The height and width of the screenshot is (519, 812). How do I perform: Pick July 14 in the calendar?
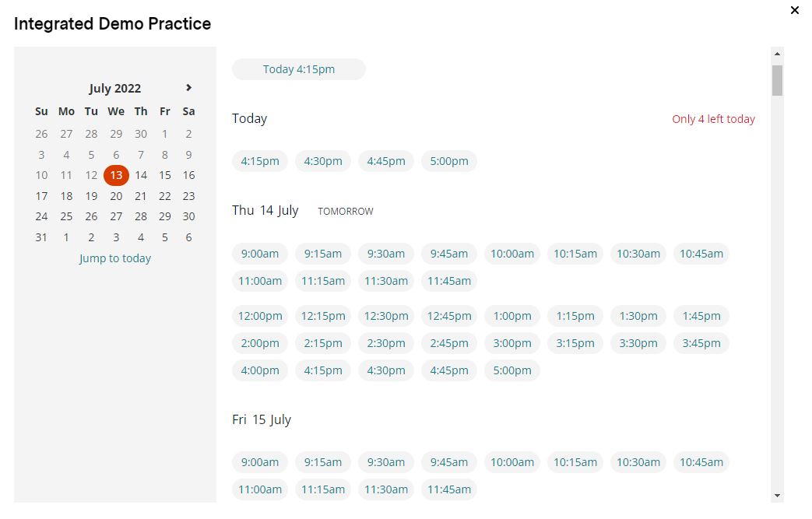click(141, 175)
